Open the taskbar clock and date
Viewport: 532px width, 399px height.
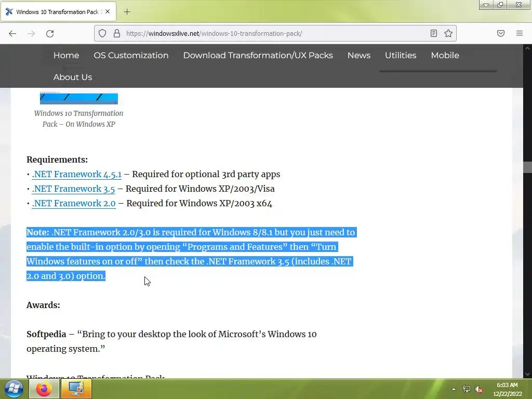(508, 389)
